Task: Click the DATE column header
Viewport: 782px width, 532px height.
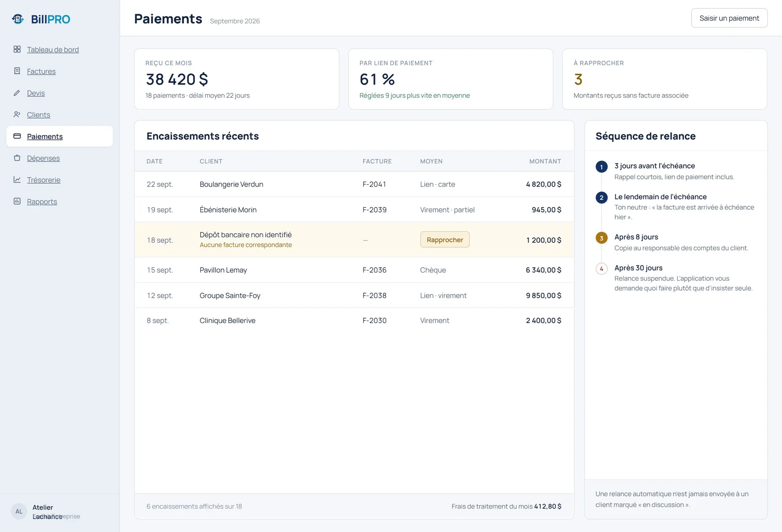Action: [x=154, y=161]
